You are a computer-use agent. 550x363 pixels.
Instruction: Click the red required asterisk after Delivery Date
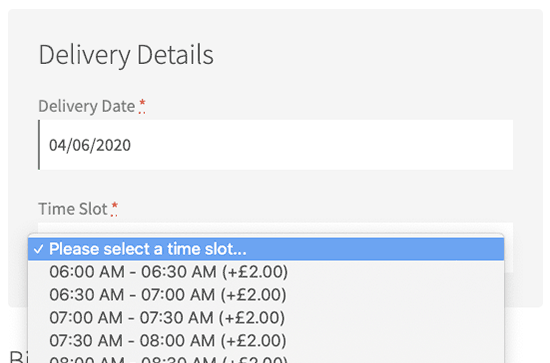click(x=142, y=106)
